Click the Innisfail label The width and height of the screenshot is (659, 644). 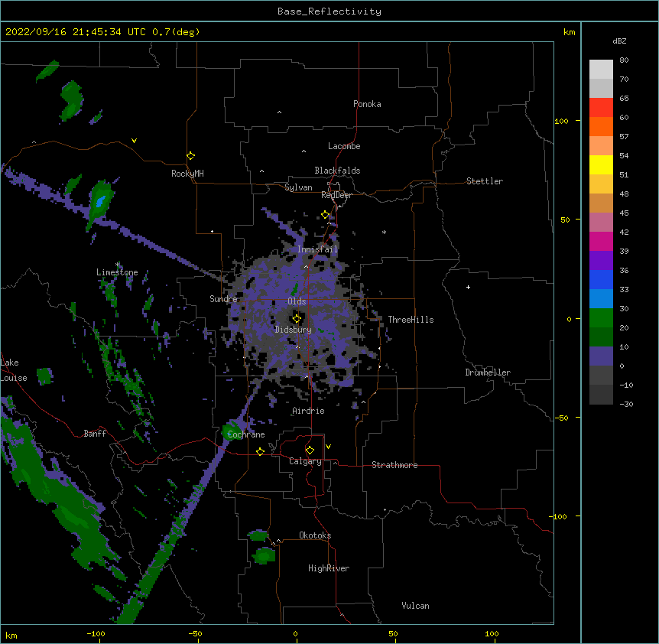click(x=318, y=249)
